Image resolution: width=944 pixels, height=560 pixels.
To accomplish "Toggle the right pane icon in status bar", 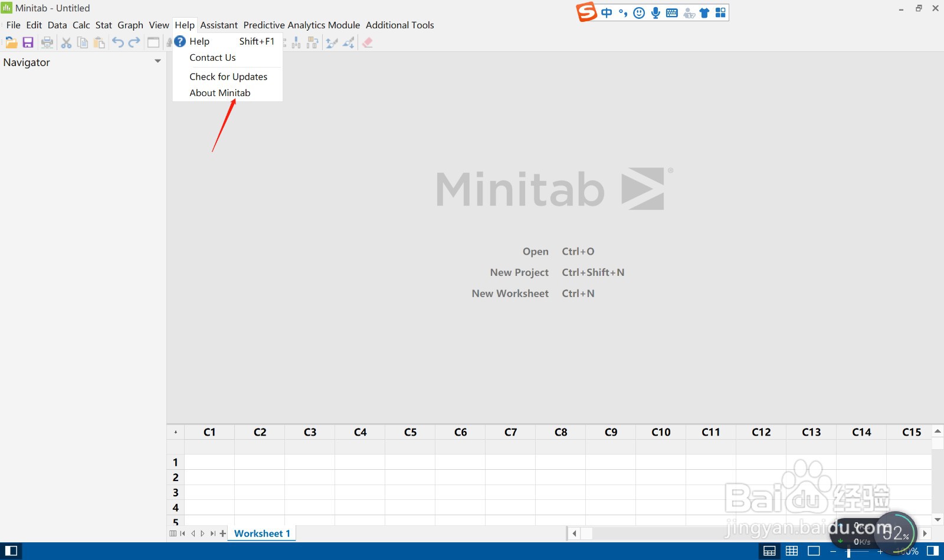I will [x=933, y=551].
